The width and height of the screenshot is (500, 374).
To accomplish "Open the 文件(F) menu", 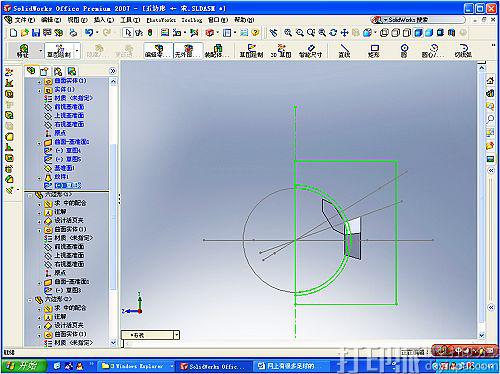I will pyautogui.click(x=25, y=20).
